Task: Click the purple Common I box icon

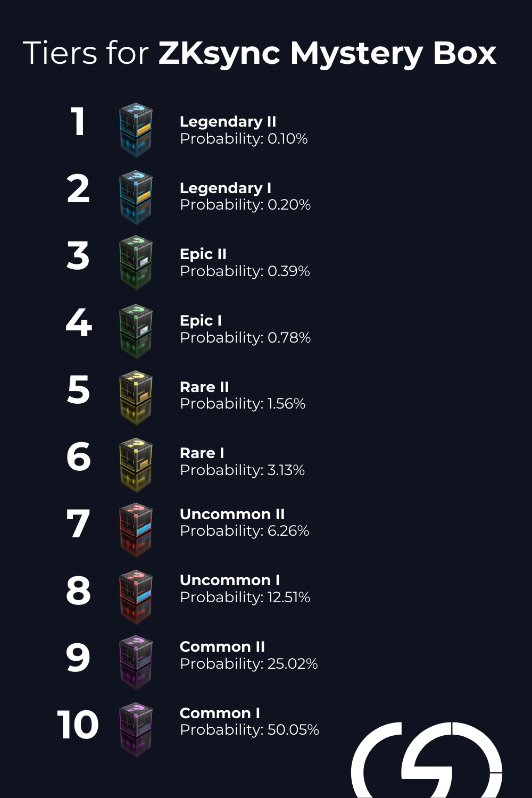Action: click(x=136, y=729)
